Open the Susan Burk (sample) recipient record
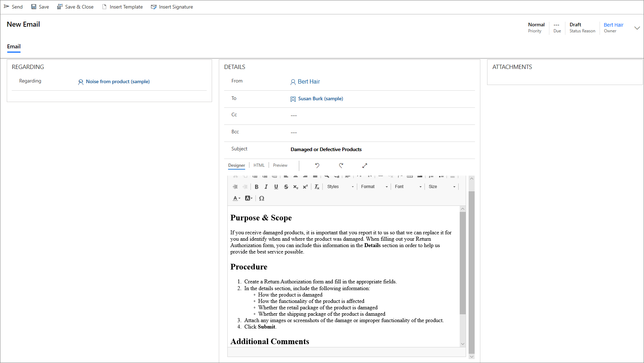Image resolution: width=644 pixels, height=363 pixels. [x=321, y=98]
